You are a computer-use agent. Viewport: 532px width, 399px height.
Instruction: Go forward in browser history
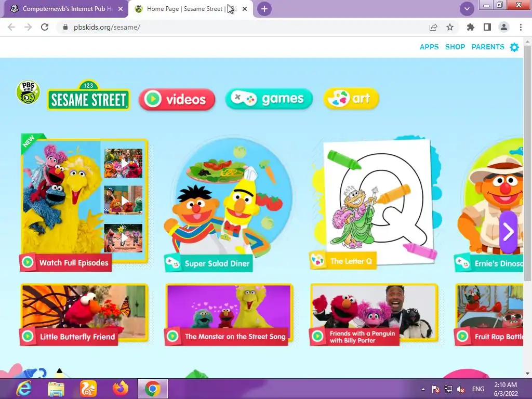(x=28, y=27)
